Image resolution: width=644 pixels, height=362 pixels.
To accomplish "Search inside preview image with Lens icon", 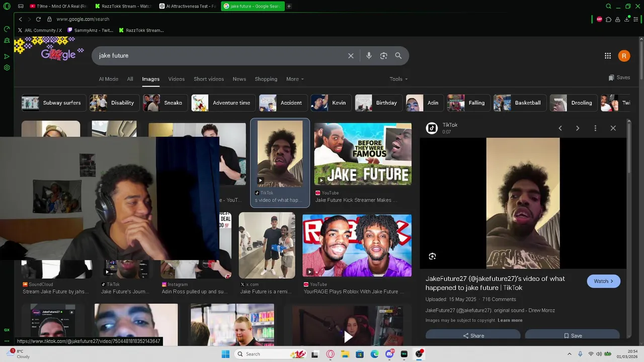I will pyautogui.click(x=432, y=256).
